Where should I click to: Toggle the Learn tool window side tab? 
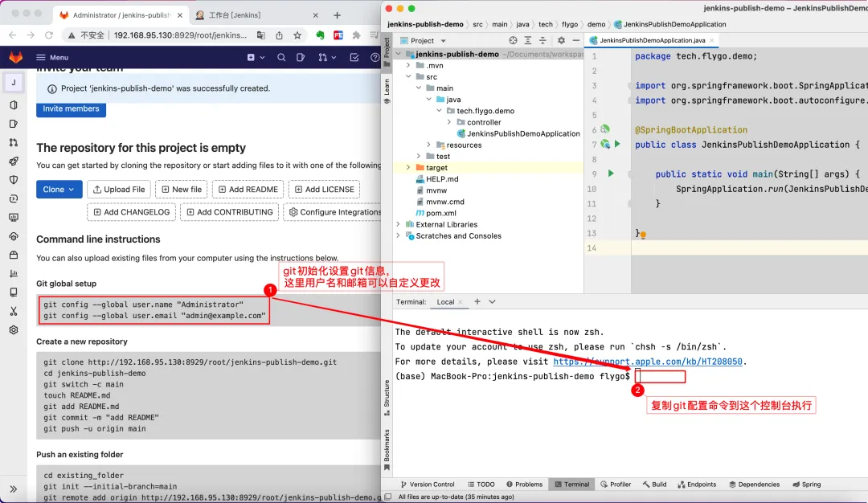click(x=387, y=92)
